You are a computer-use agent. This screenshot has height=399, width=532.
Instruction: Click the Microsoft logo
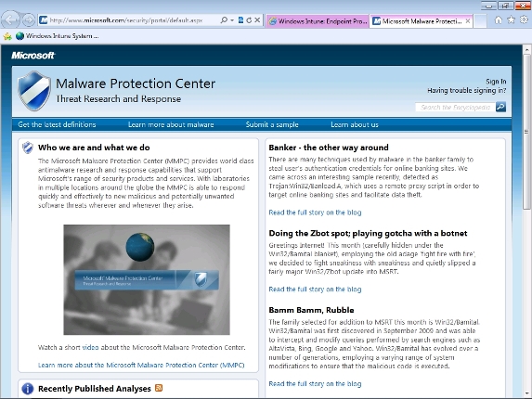click(x=32, y=56)
